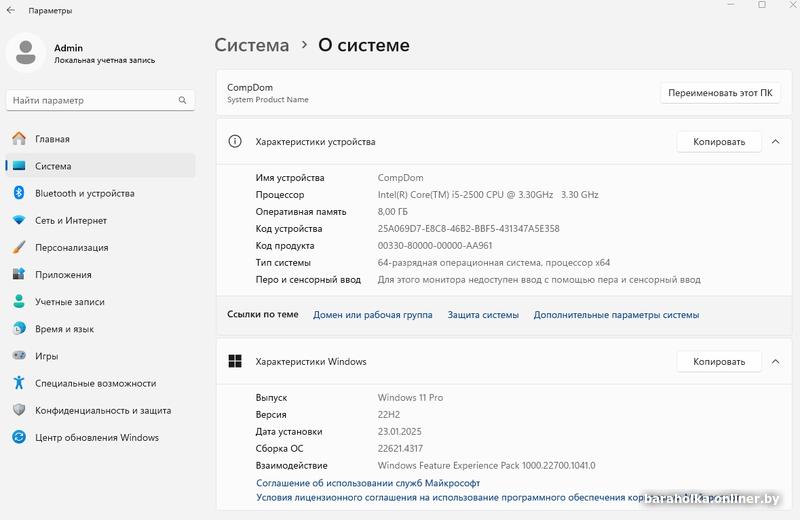
Task: Click the Windows 11 Pro edition value
Action: [x=410, y=397]
